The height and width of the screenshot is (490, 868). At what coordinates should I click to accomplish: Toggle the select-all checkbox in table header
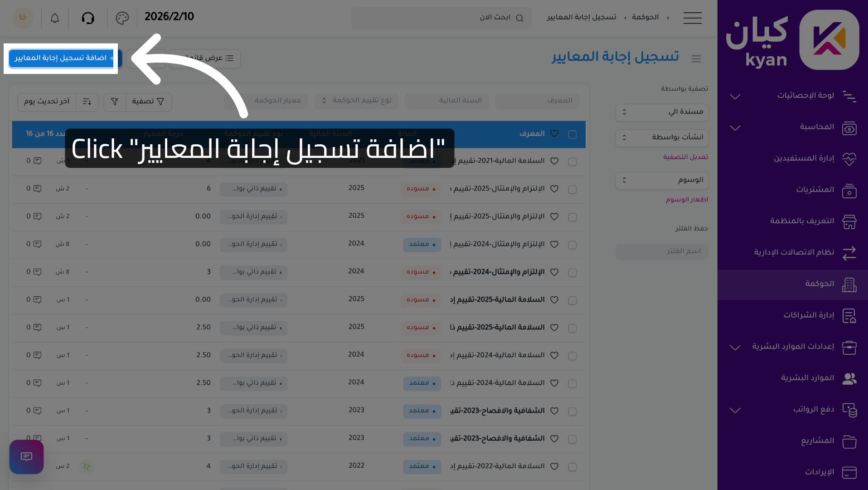tap(572, 134)
